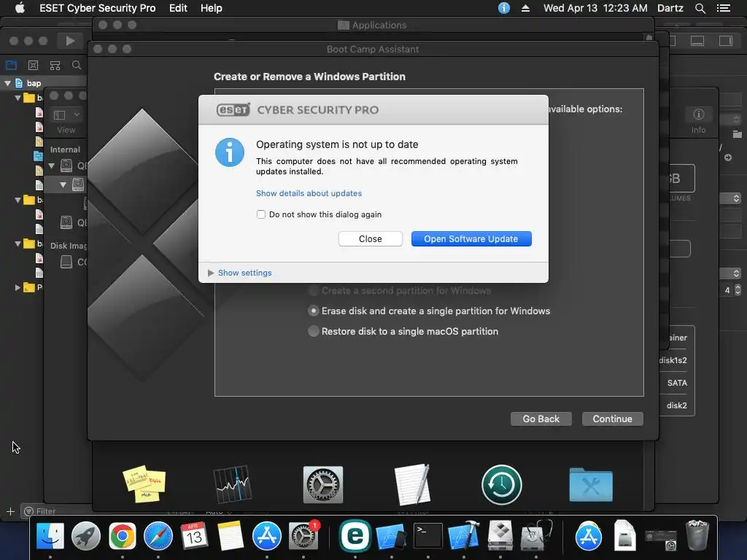The image size is (747, 560).
Task: Click 'SATA' value in Disk Utility
Action: click(x=677, y=383)
